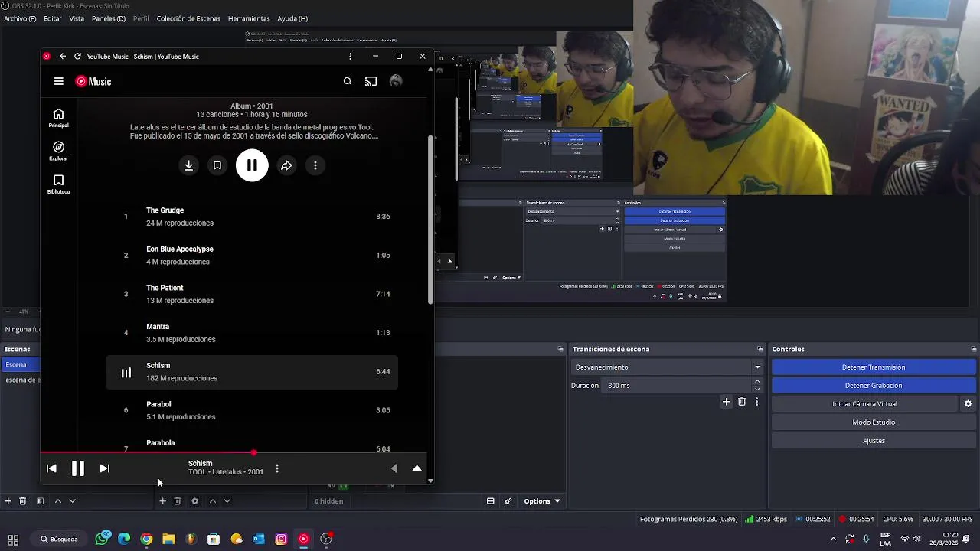This screenshot has height=551, width=980.
Task: Open transition properties three-dot menu
Action: (x=756, y=402)
